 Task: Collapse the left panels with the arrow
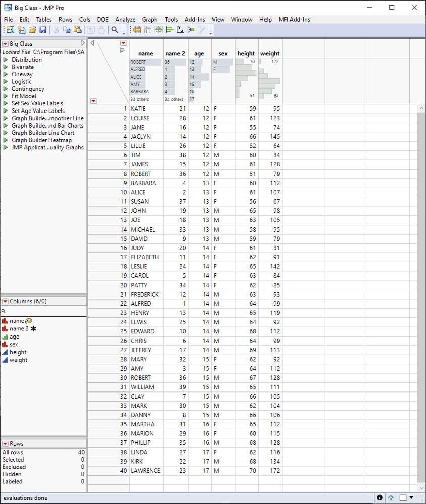pyautogui.click(x=92, y=43)
